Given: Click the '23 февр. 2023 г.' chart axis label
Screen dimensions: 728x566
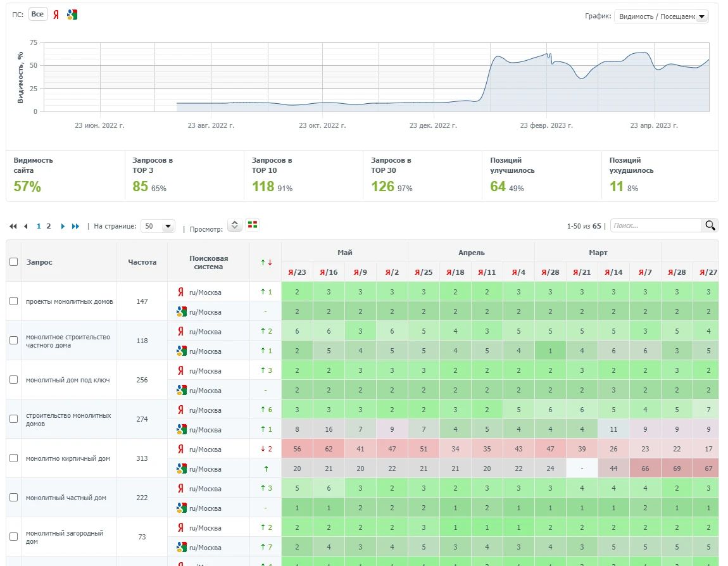Looking at the screenshot, I should click(546, 125).
